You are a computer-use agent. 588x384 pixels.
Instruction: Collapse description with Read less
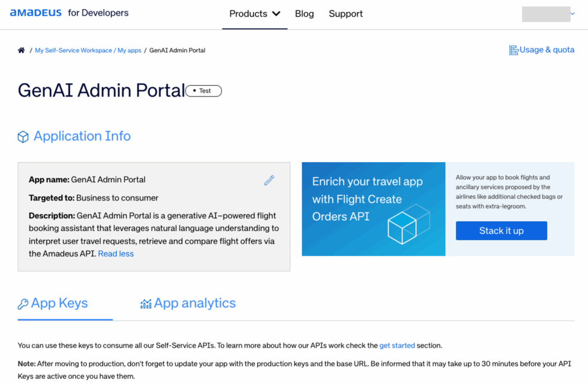(x=115, y=254)
